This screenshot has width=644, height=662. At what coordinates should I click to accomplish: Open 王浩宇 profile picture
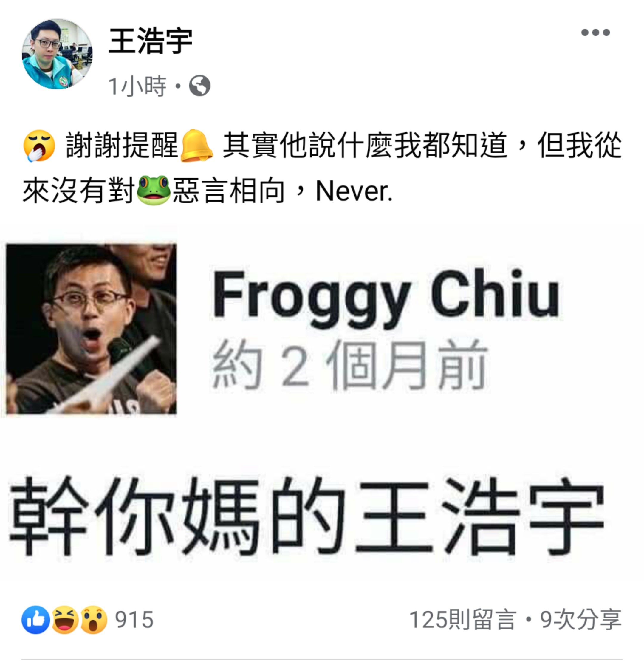pyautogui.click(x=57, y=54)
